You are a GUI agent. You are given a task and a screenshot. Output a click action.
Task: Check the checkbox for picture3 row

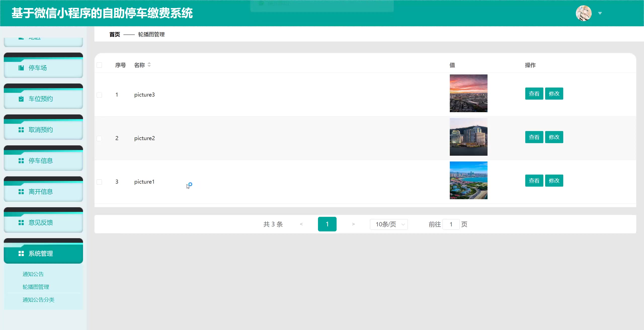point(99,95)
